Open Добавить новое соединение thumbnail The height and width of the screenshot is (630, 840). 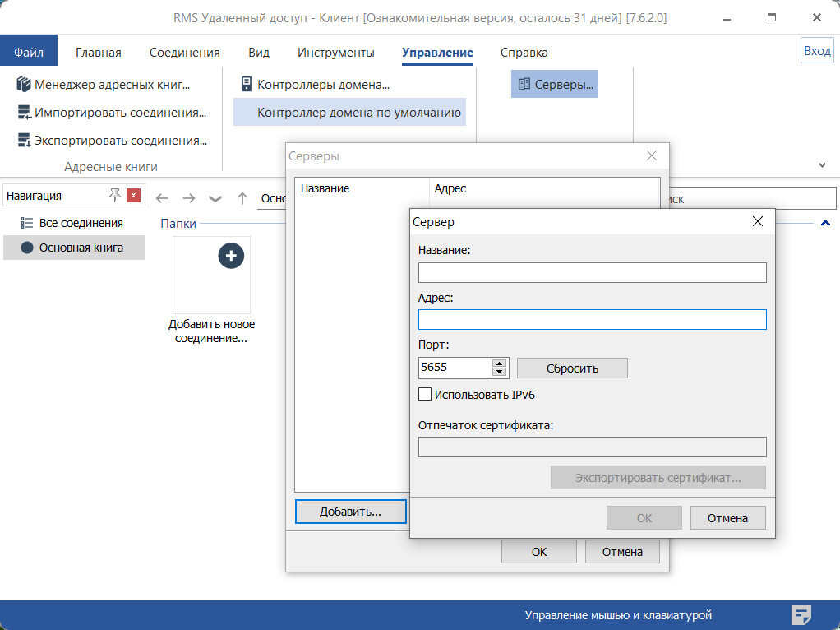click(211, 275)
